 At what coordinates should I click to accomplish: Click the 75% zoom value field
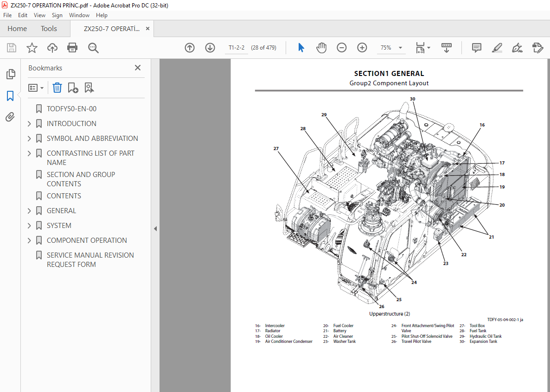click(x=386, y=48)
